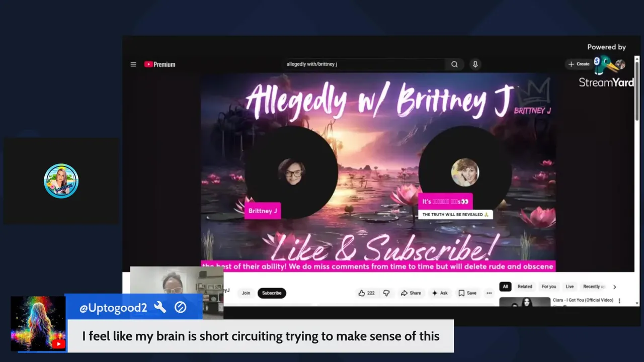This screenshot has width=644, height=362.
Task: Like the video with thumbs-up 222
Action: [366, 293]
